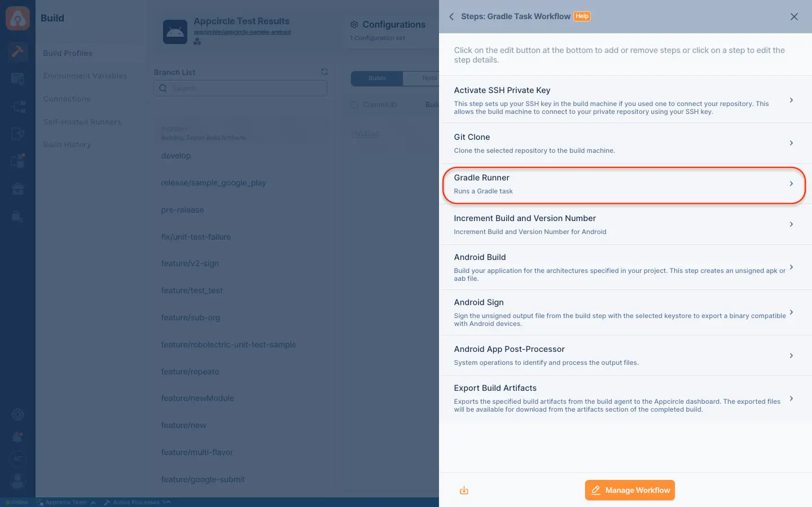Select the feature/new branch
Image resolution: width=812 pixels, height=507 pixels.
183,425
